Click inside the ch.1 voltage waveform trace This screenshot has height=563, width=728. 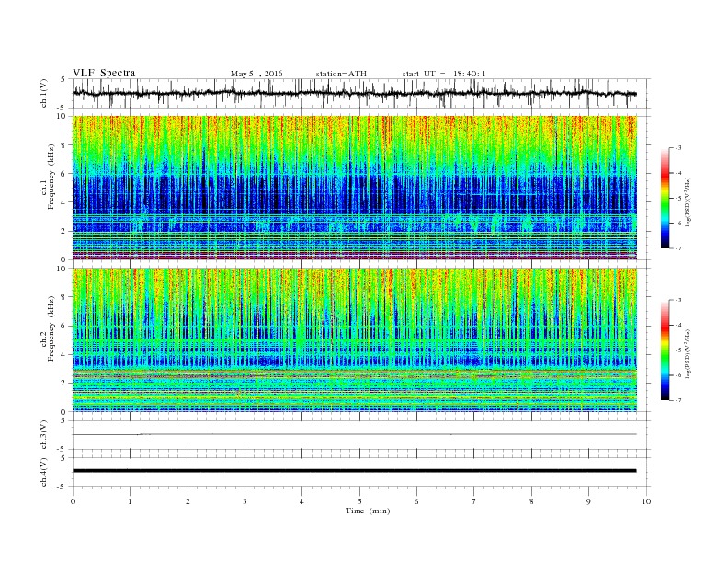354,94
